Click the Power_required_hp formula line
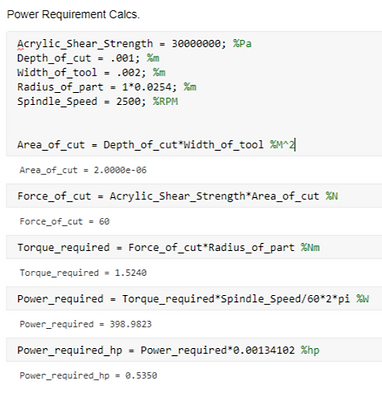Screen dimensions: 382x393 pos(168,350)
